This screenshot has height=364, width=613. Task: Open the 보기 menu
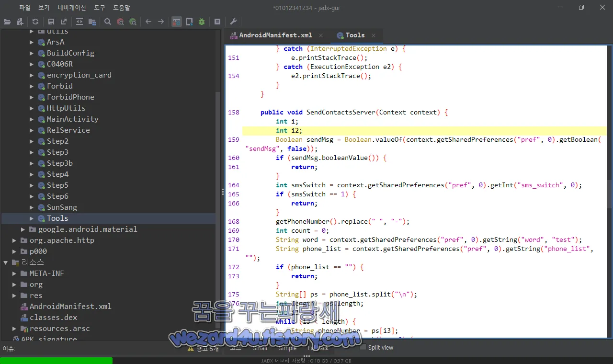coord(44,8)
